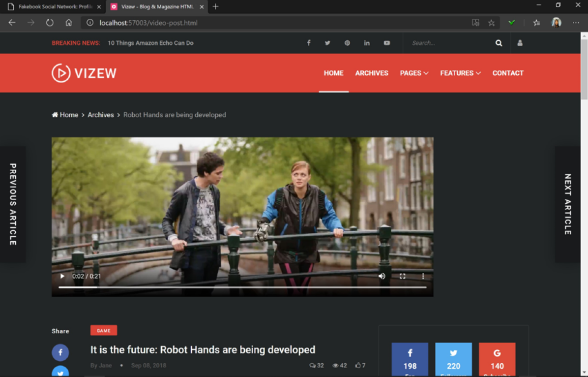Click the Search input field
588x377 pixels.
(450, 43)
